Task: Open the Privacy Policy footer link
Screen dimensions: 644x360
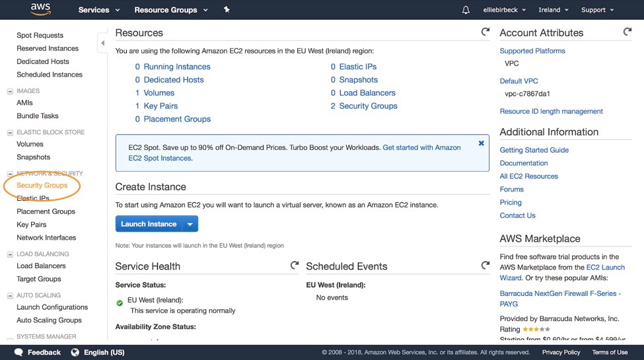Action: (x=561, y=352)
